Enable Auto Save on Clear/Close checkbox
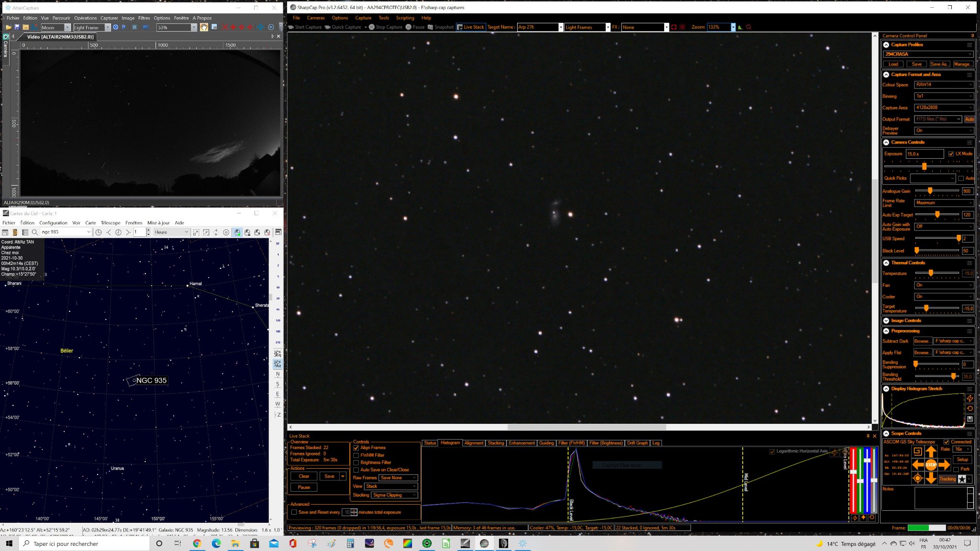 pyautogui.click(x=356, y=470)
